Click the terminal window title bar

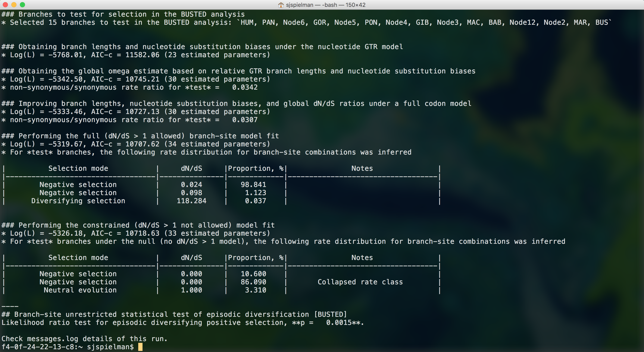[322, 4]
